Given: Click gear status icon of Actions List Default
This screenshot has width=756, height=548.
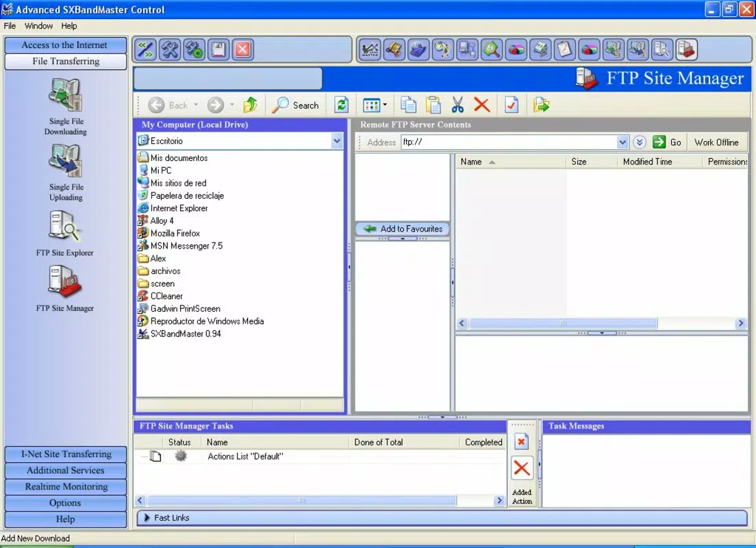Looking at the screenshot, I should point(181,456).
